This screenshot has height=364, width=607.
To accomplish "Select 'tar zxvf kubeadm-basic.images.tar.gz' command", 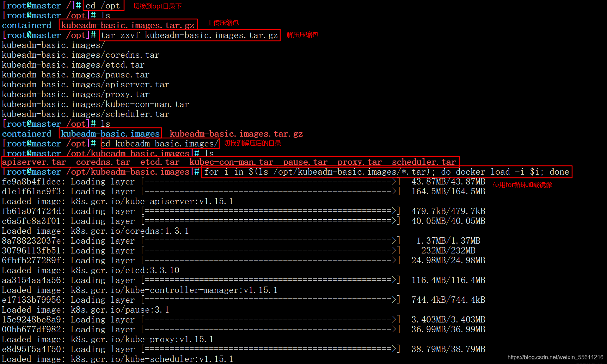I will (189, 35).
